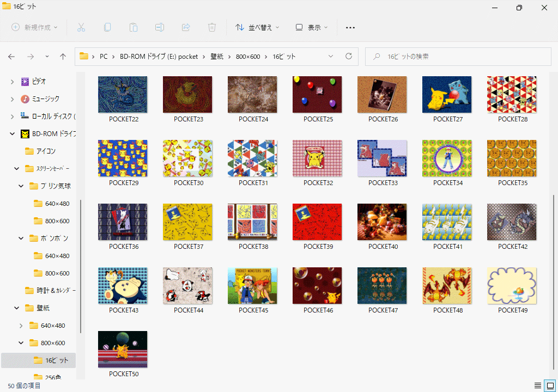Click the POCKET31 file name
The image size is (558, 392).
pyautogui.click(x=253, y=183)
